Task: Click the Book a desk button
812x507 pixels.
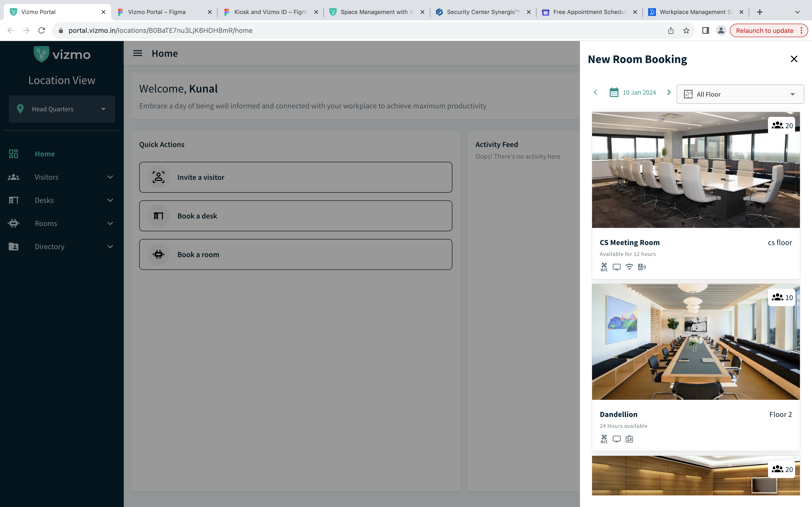Action: (x=295, y=216)
